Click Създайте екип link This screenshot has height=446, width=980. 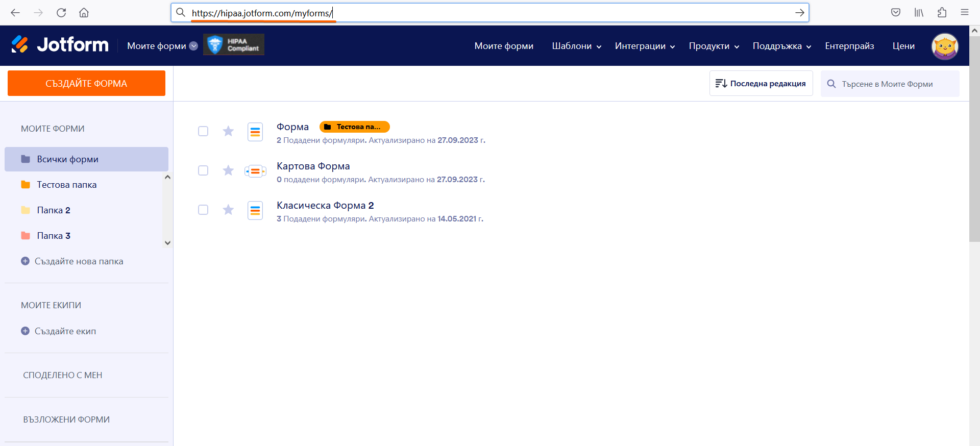pos(65,331)
